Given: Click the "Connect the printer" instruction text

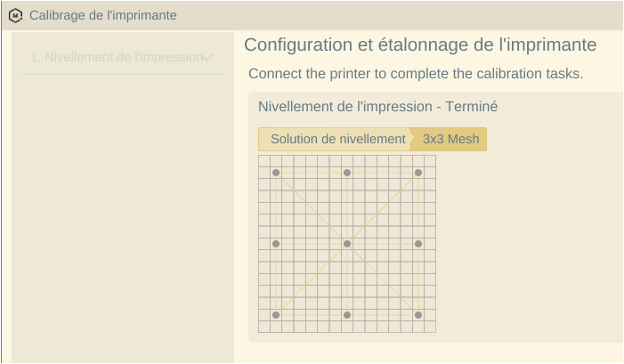Looking at the screenshot, I should pyautogui.click(x=416, y=73).
